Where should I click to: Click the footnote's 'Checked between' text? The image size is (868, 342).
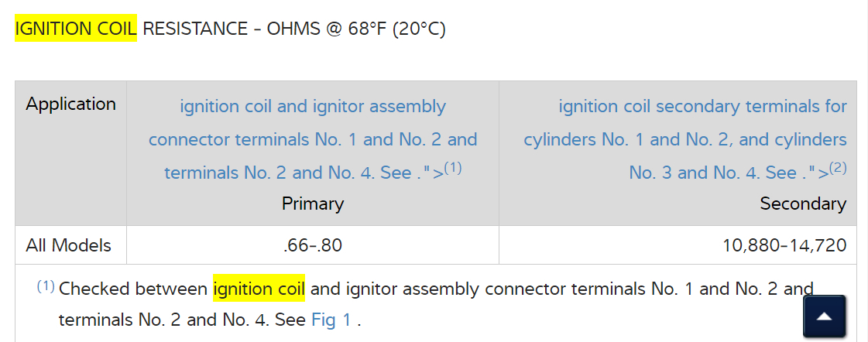(132, 289)
